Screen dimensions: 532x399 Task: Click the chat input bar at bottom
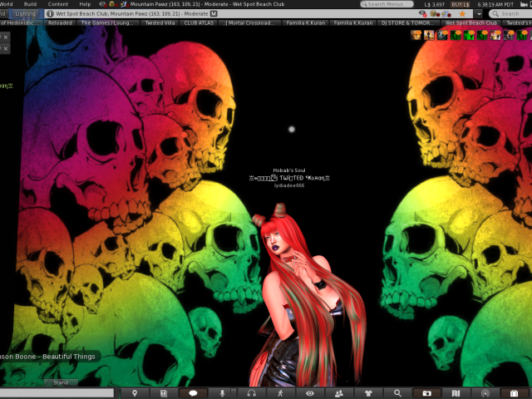point(57,393)
